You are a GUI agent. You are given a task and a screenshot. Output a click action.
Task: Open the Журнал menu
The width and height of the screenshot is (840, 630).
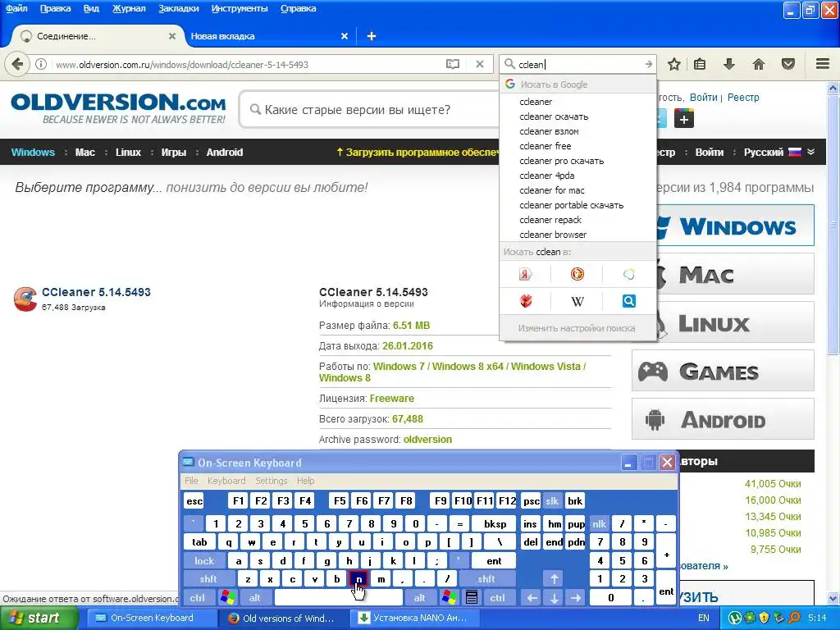pos(129,8)
